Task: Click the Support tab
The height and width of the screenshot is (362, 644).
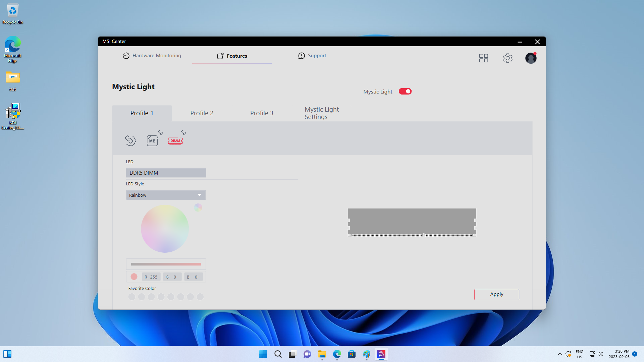Action: click(x=317, y=55)
